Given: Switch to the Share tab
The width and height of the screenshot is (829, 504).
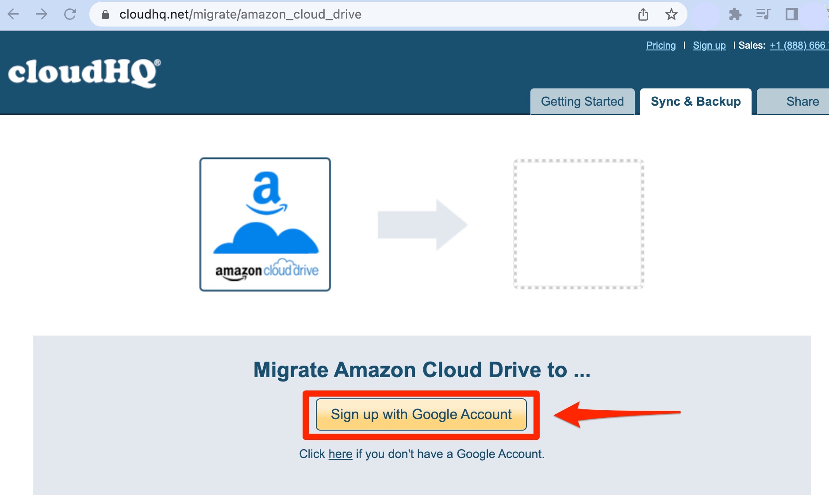Looking at the screenshot, I should click(802, 101).
